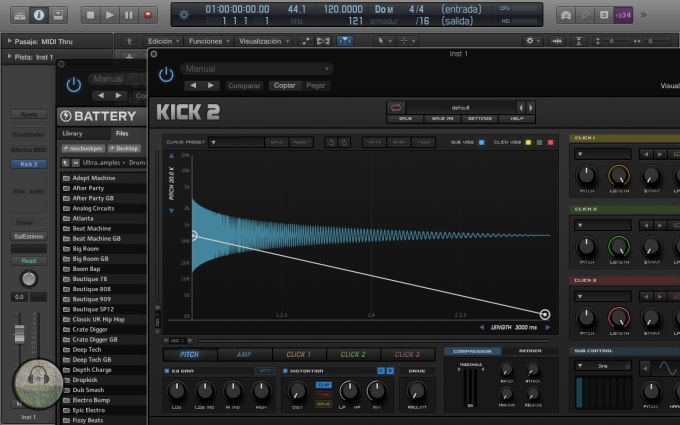Open Kick 2 SETTINGS
Viewport: 680px width, 425px height.
click(480, 118)
